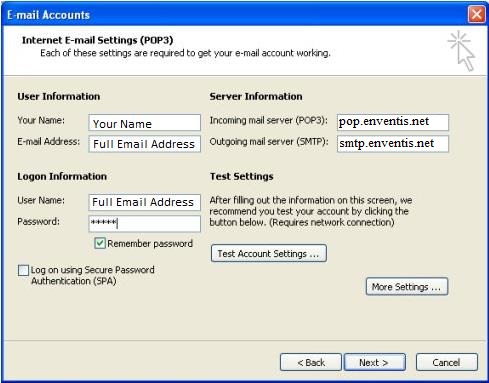
Task: Click the Secure Password Authentication (SPA) label
Action: point(93,275)
